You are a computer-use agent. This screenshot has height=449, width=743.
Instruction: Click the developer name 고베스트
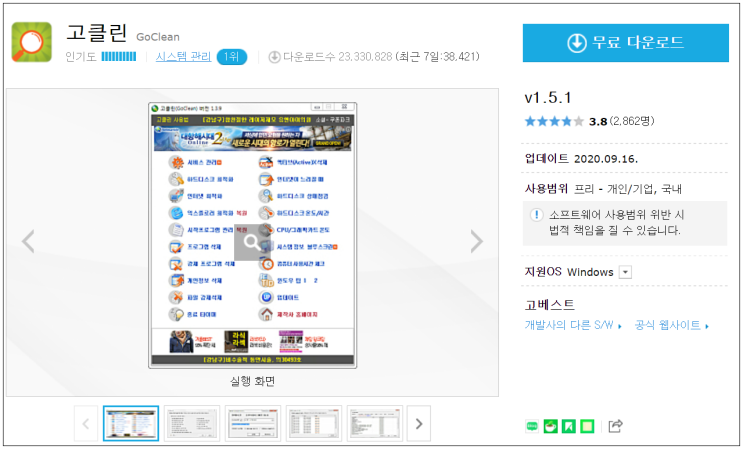point(550,305)
